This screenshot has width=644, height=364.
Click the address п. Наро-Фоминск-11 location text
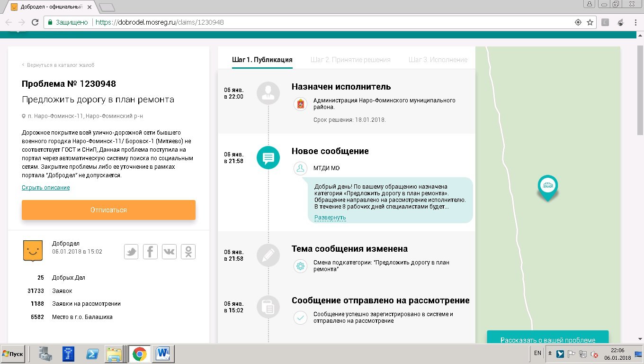(x=82, y=116)
